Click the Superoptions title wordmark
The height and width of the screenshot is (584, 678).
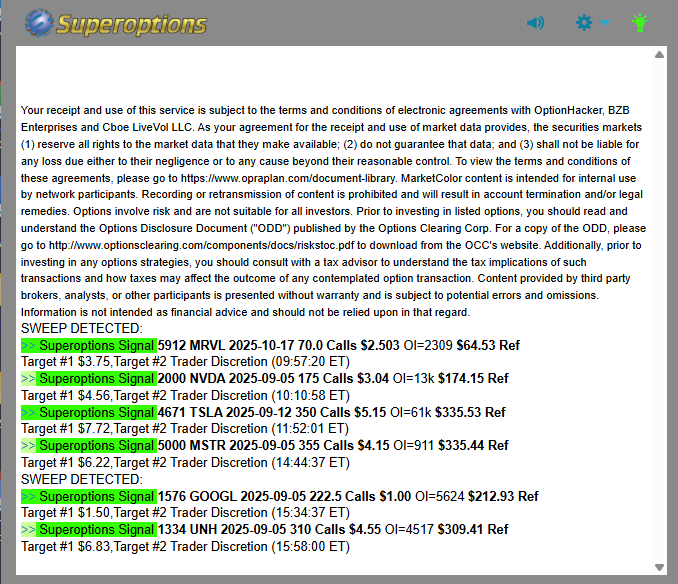(x=131, y=23)
